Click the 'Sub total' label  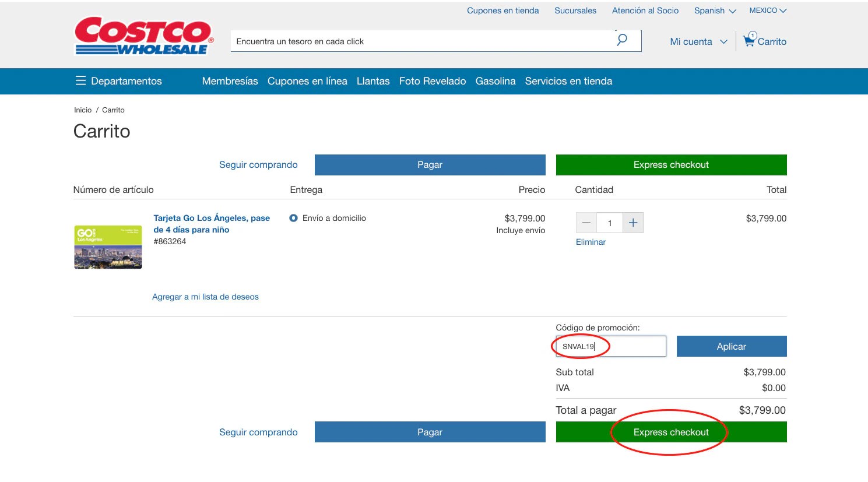coord(575,372)
